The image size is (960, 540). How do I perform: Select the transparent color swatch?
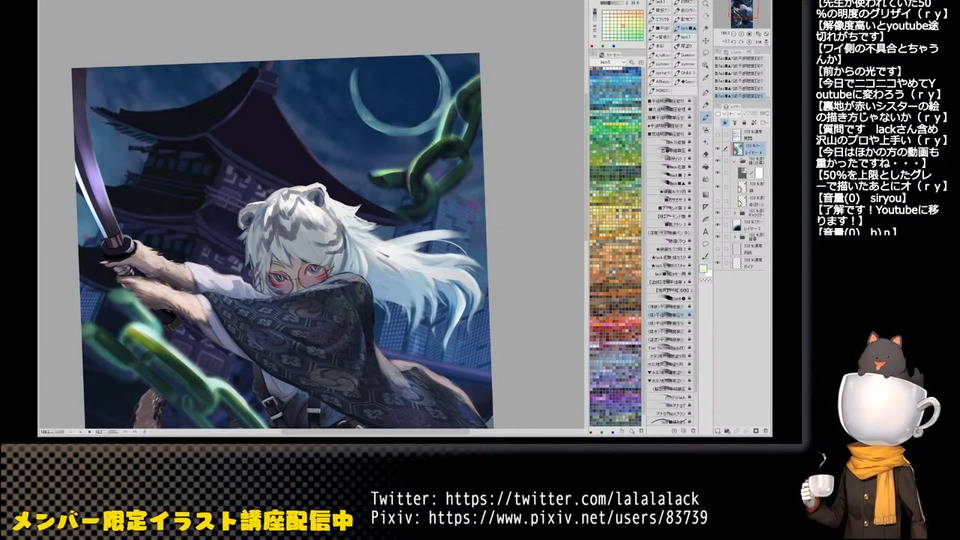(x=706, y=280)
